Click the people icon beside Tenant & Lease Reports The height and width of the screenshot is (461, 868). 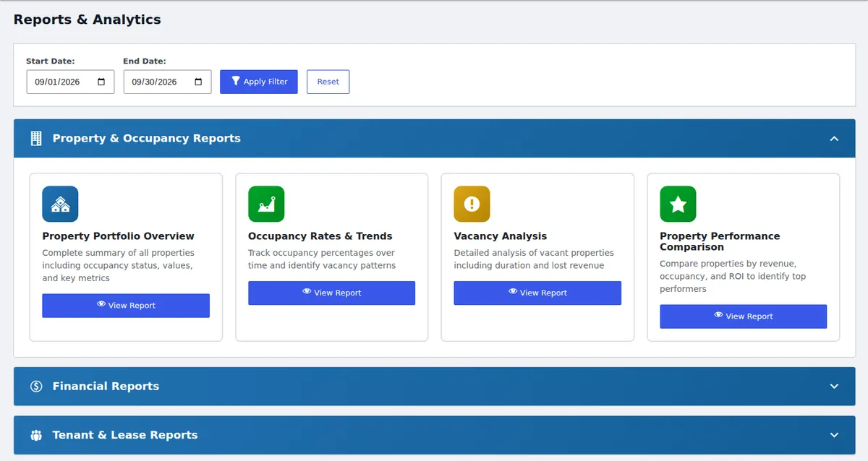point(36,435)
